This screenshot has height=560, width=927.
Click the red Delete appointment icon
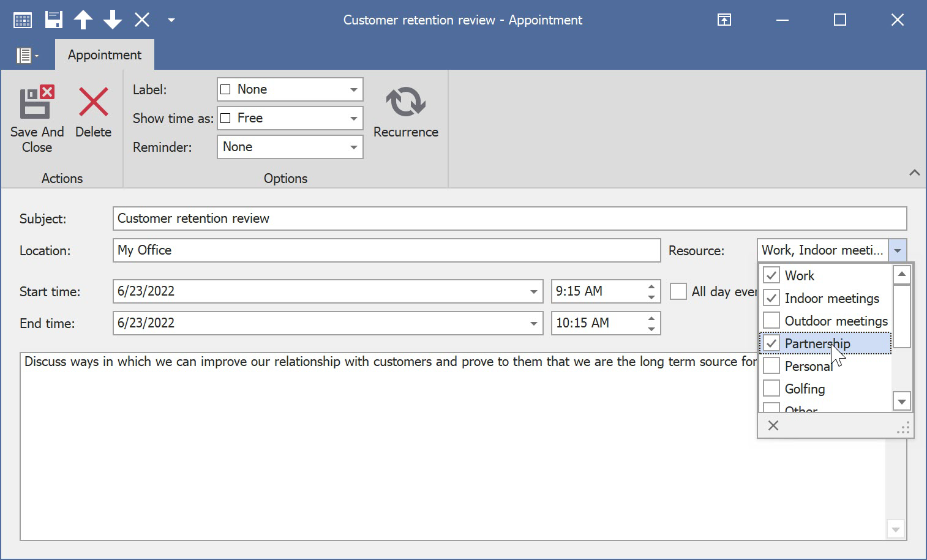coord(93,102)
